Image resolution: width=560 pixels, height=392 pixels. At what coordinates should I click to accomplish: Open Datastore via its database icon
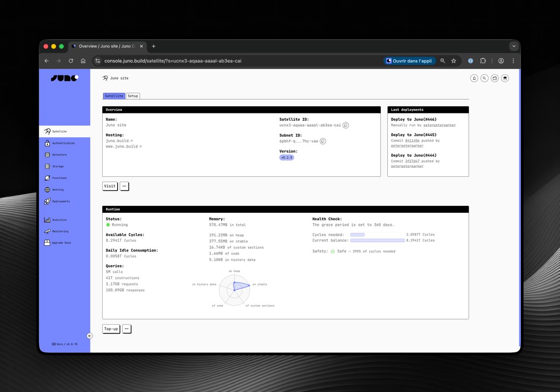tap(47, 155)
